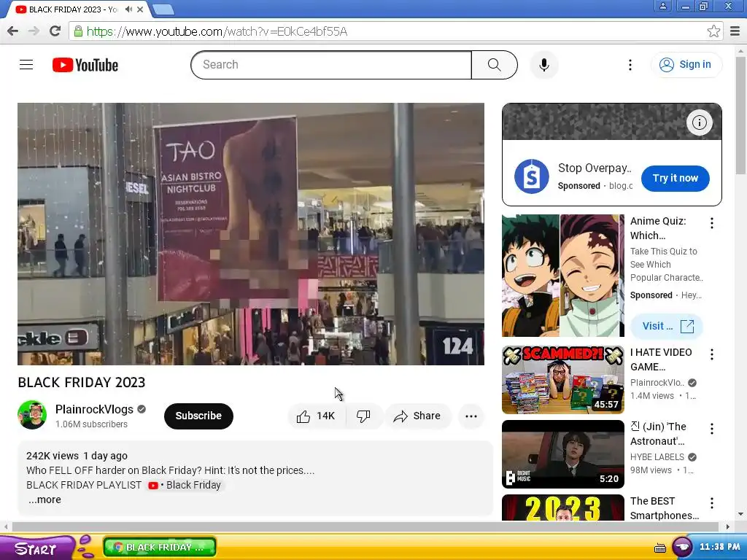Click the blue shopping tag ad logo
This screenshot has width=747, height=560.
click(x=532, y=176)
